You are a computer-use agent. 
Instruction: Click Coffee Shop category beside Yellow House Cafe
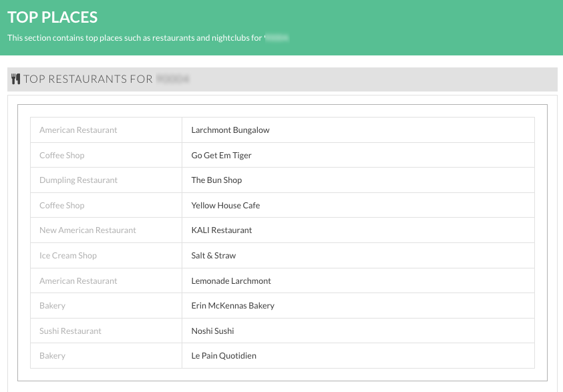pos(61,205)
